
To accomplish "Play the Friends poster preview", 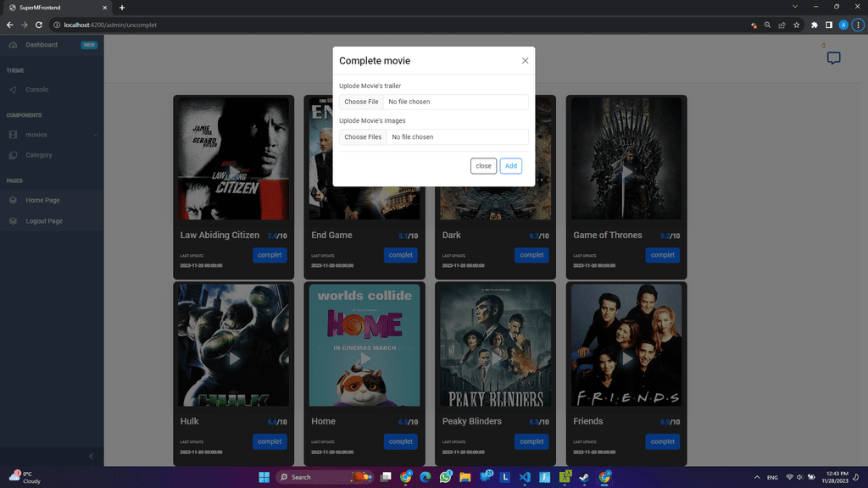I will tap(626, 359).
